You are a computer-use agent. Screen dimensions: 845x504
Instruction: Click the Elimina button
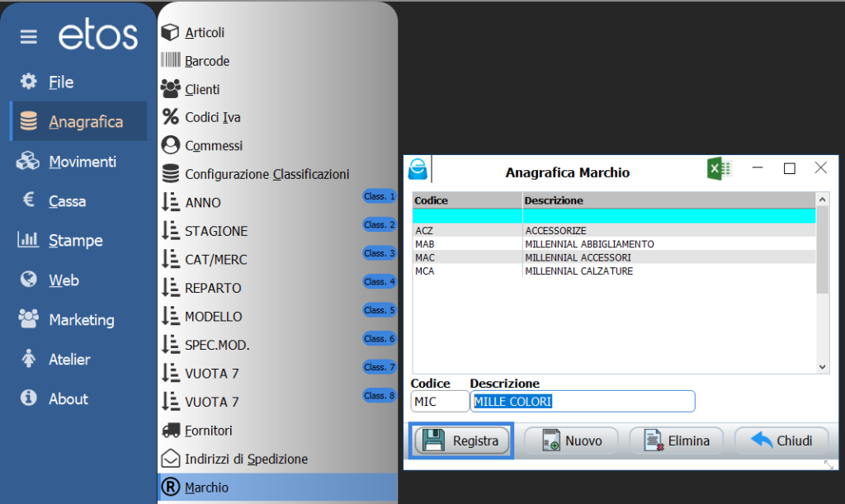pos(677,440)
